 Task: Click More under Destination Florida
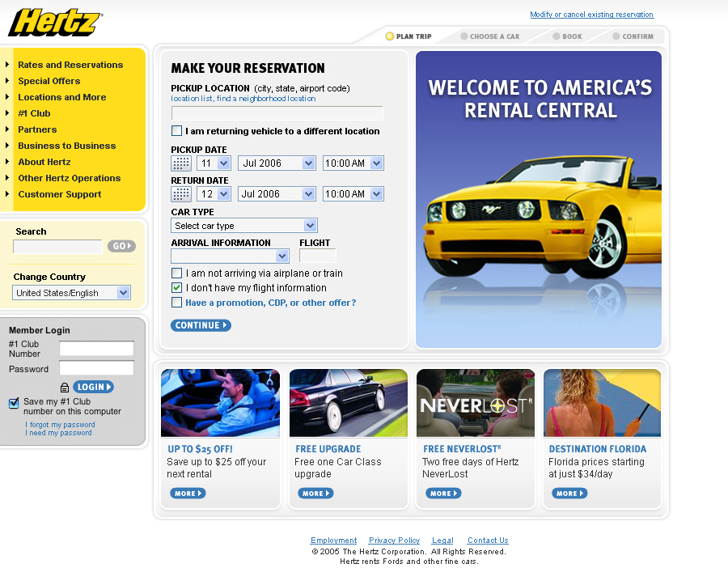(x=569, y=494)
